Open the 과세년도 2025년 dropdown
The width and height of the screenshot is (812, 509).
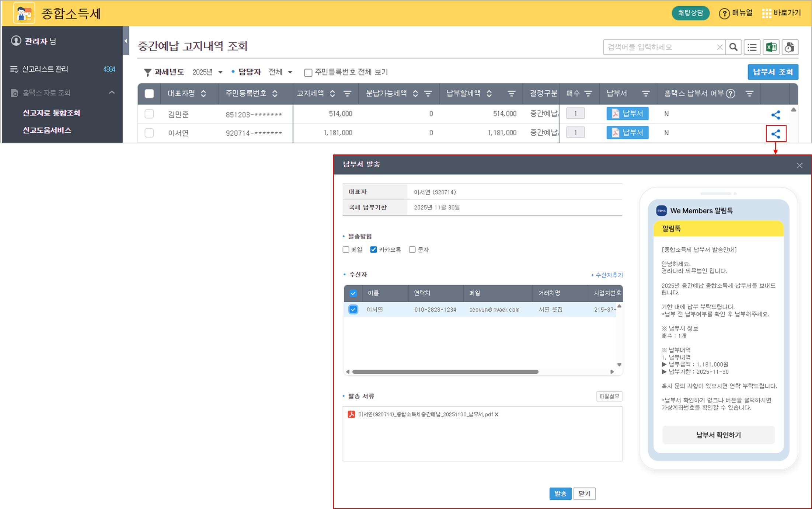(208, 72)
